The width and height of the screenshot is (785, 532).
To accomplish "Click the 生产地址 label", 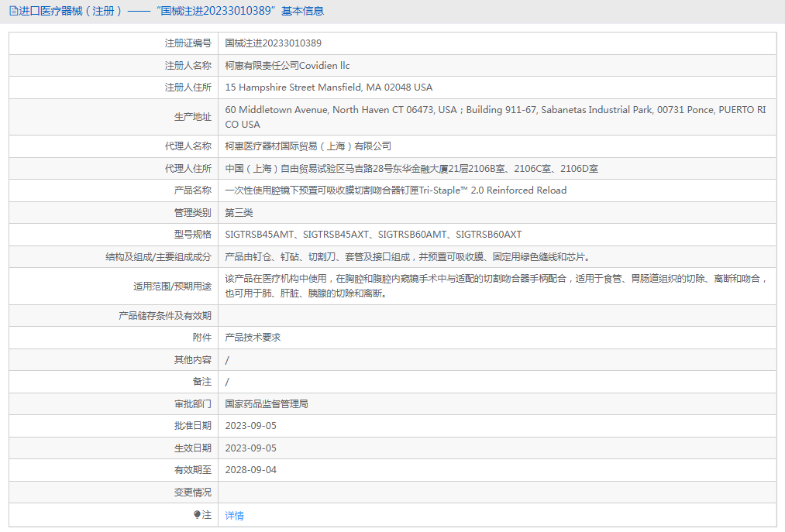I will [x=193, y=117].
